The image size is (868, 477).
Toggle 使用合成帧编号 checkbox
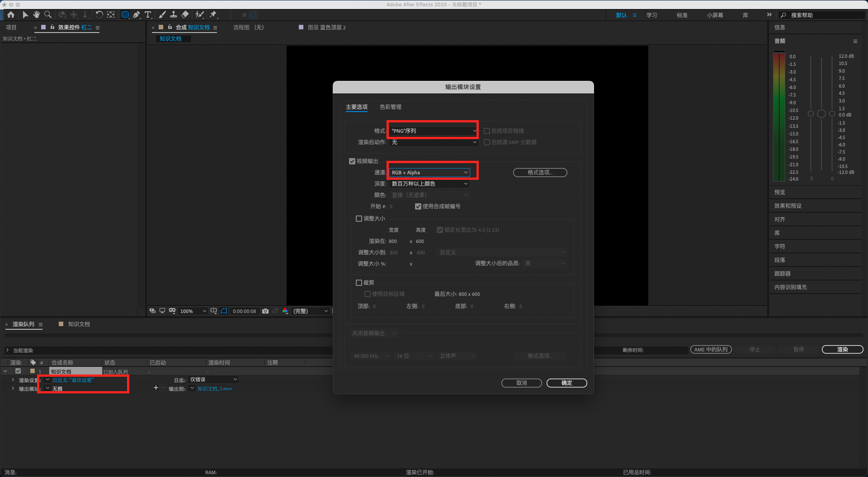(418, 206)
